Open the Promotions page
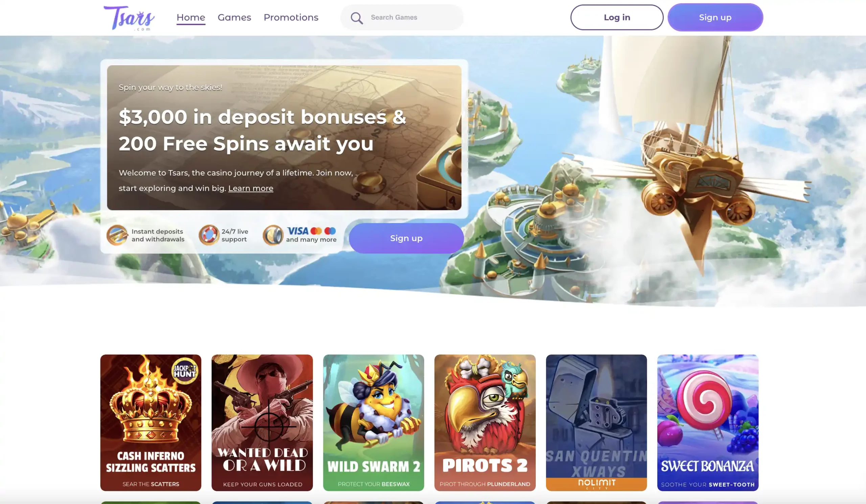Image resolution: width=866 pixels, height=504 pixels. pyautogui.click(x=291, y=18)
